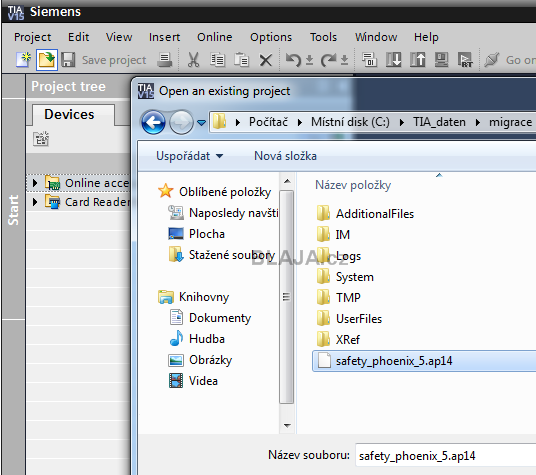Open the Insert menu
This screenshot has height=475, width=536.
[164, 37]
